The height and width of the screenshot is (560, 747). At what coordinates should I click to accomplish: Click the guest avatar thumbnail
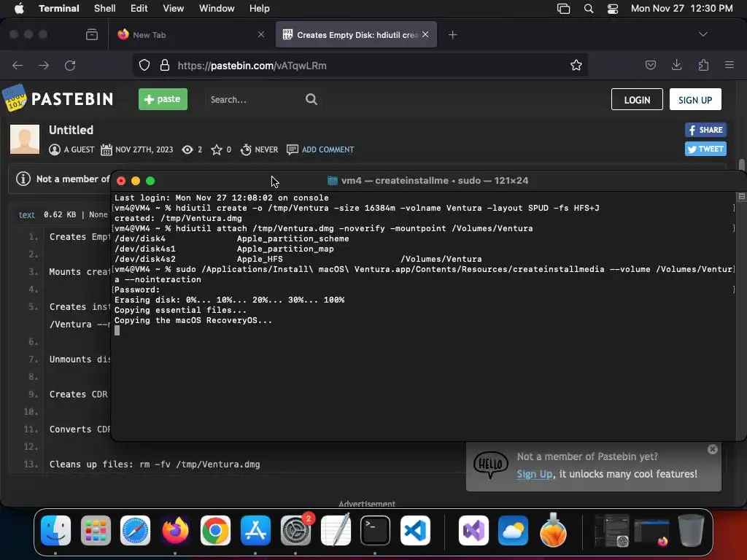25,139
